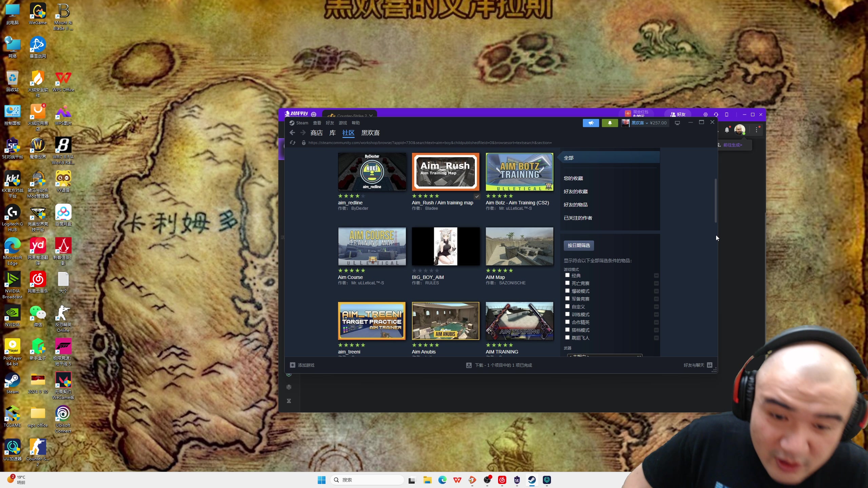Click the 按日期筛选 button

click(579, 245)
